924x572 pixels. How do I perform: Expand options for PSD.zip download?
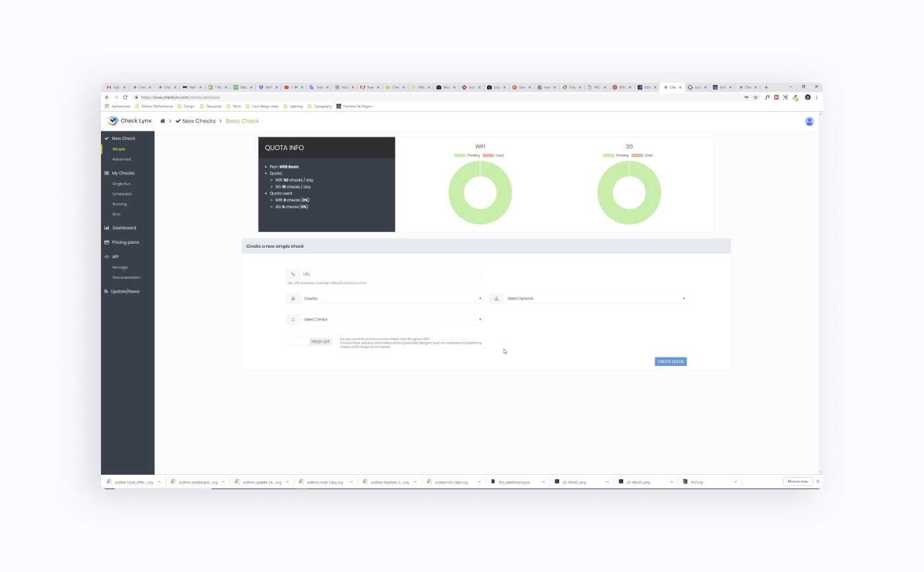point(735,482)
